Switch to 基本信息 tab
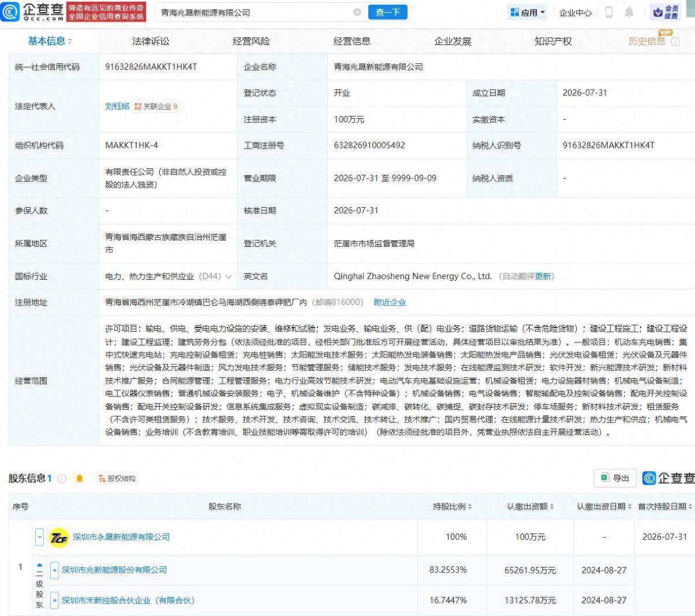Image resolution: width=695 pixels, height=616 pixels. 50,41
